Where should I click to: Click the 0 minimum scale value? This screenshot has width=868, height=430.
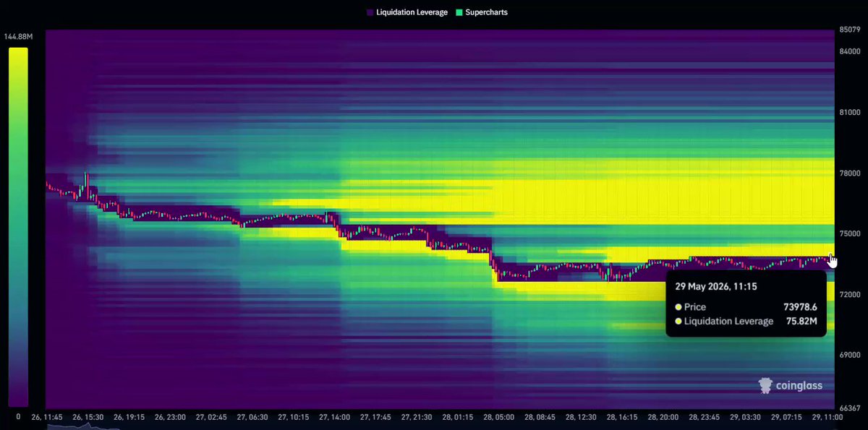18,417
